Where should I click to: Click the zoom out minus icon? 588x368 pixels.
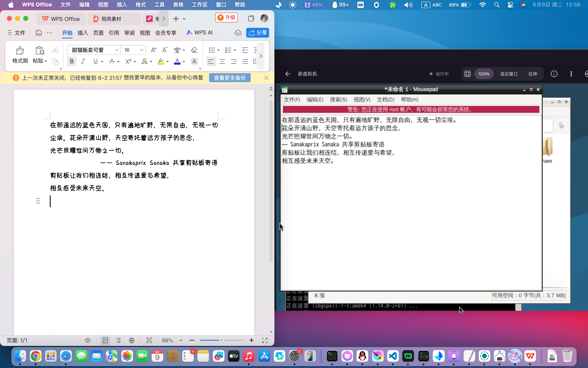[192, 340]
